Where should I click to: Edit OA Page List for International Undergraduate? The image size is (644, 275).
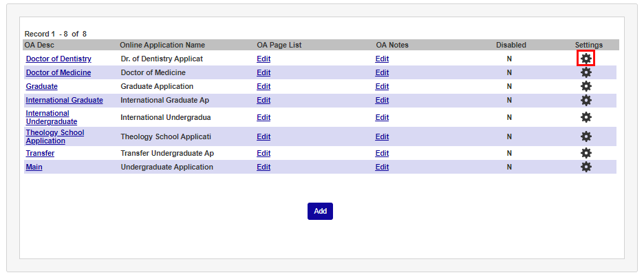[264, 117]
